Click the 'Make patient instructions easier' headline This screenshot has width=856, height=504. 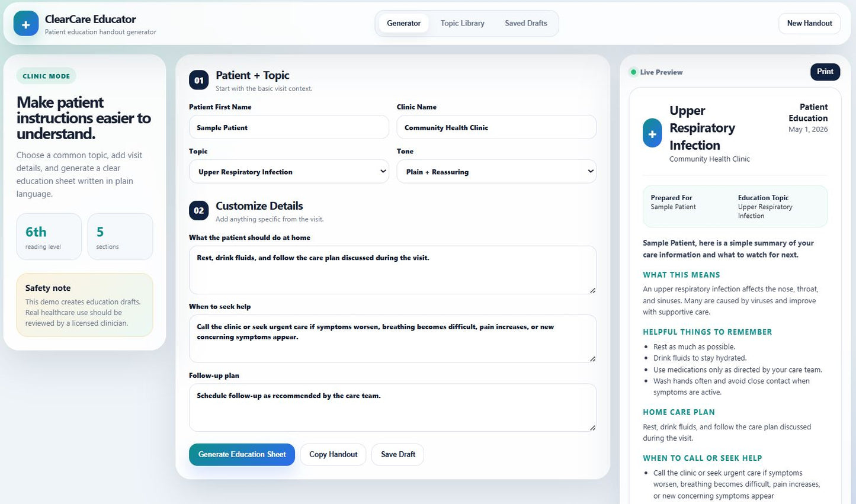coord(84,118)
